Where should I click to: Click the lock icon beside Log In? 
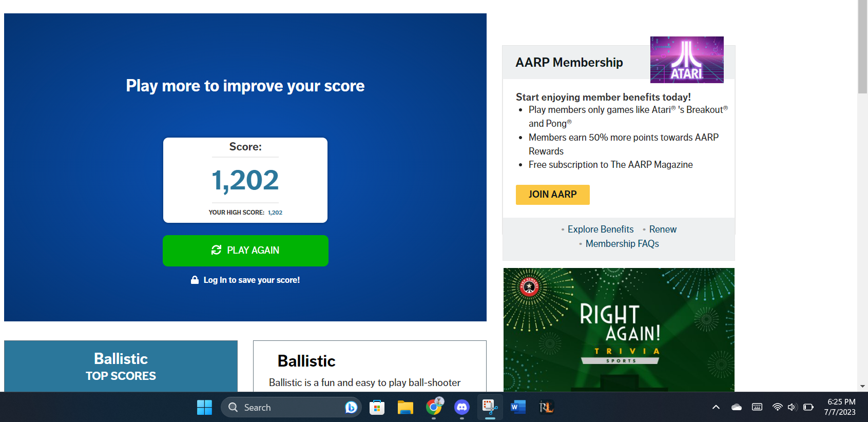195,280
